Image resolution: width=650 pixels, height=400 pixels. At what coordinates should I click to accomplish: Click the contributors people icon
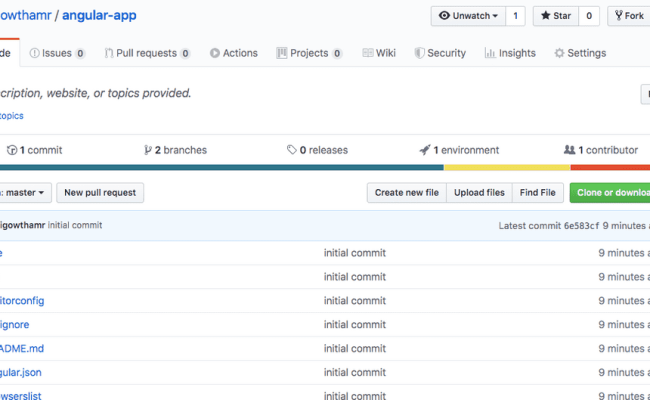pos(570,150)
